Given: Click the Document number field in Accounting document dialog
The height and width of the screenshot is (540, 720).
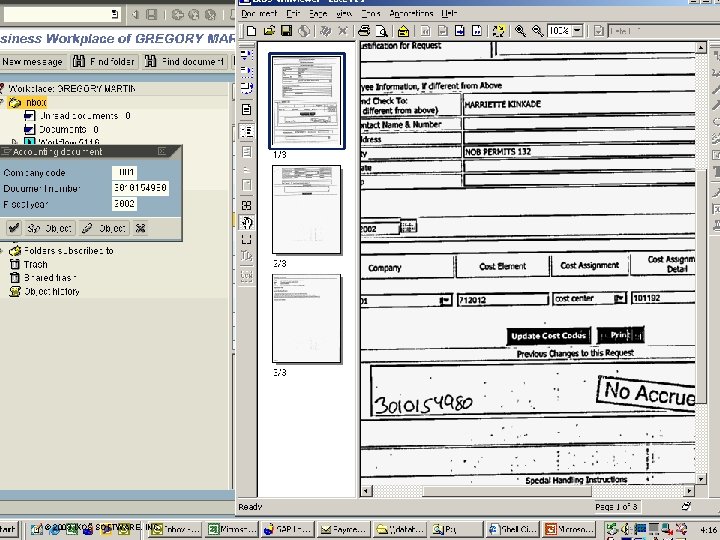Looking at the screenshot, I should click(x=140, y=188).
